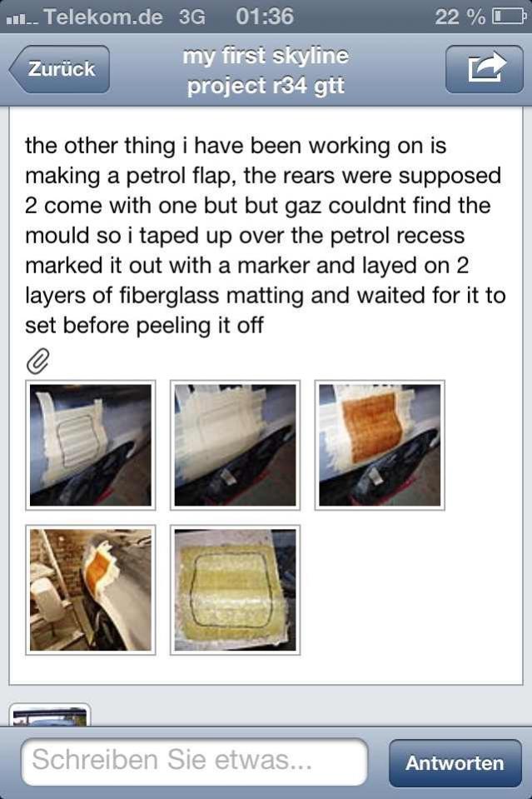View thumbnail of white fiberglass matting layers
The height and width of the screenshot is (799, 532).
[x=235, y=445]
